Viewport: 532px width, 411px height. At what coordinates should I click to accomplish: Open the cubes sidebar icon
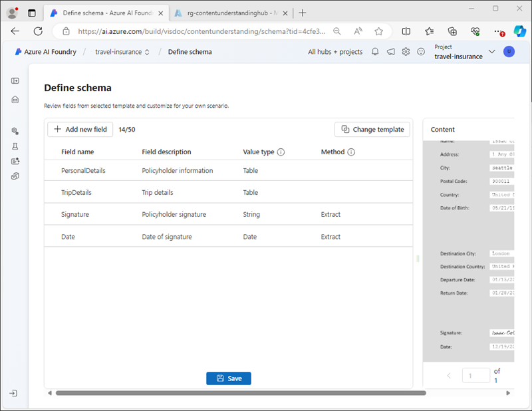(15, 176)
